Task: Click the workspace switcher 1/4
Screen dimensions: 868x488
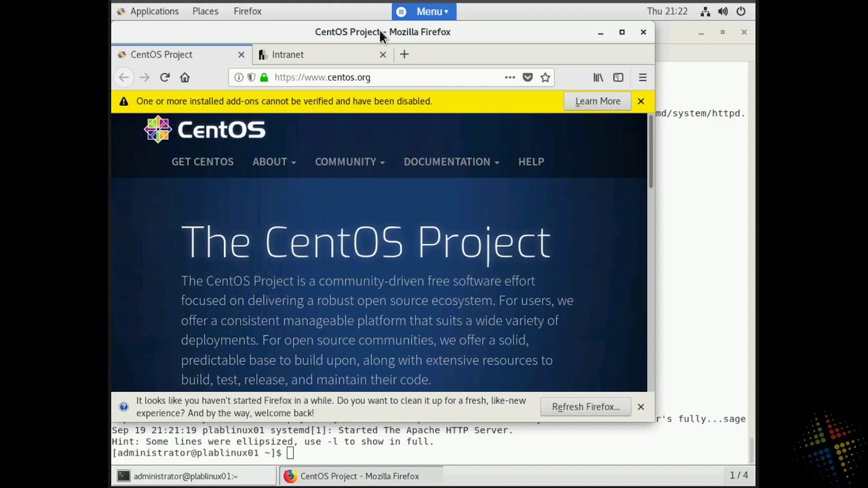Action: click(738, 476)
